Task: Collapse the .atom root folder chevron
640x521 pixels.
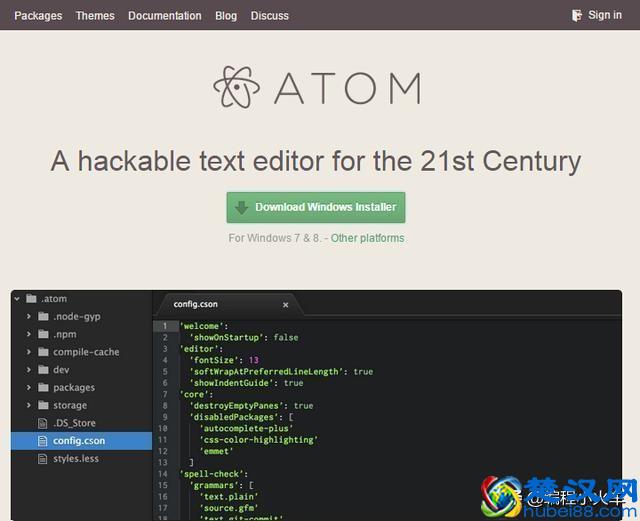Action: (18, 299)
